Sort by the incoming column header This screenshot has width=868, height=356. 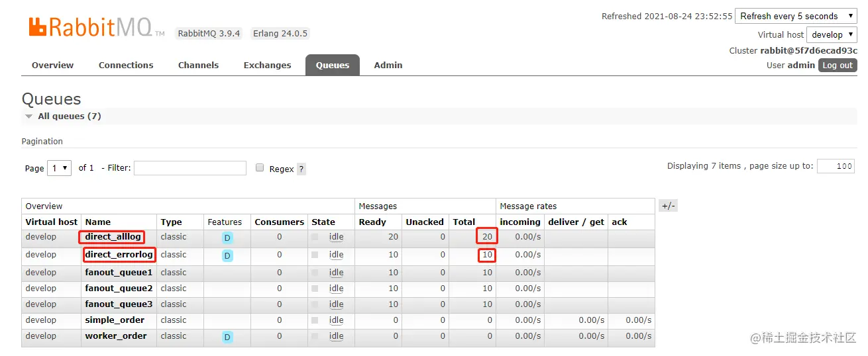pos(520,222)
